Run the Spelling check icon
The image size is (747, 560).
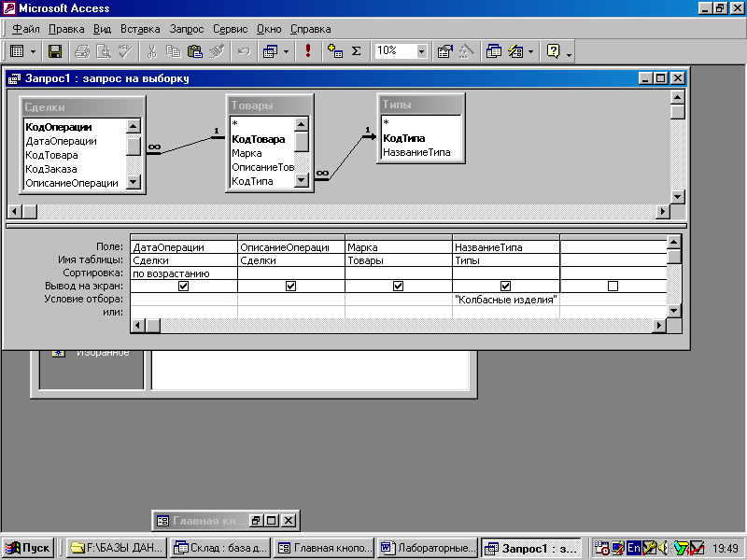pyautogui.click(x=125, y=51)
